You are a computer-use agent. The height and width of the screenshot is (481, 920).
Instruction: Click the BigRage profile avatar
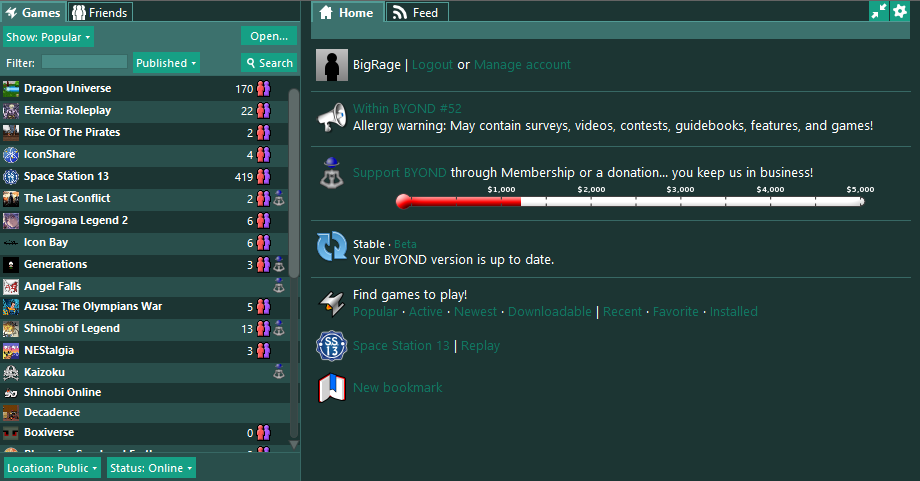(x=332, y=65)
